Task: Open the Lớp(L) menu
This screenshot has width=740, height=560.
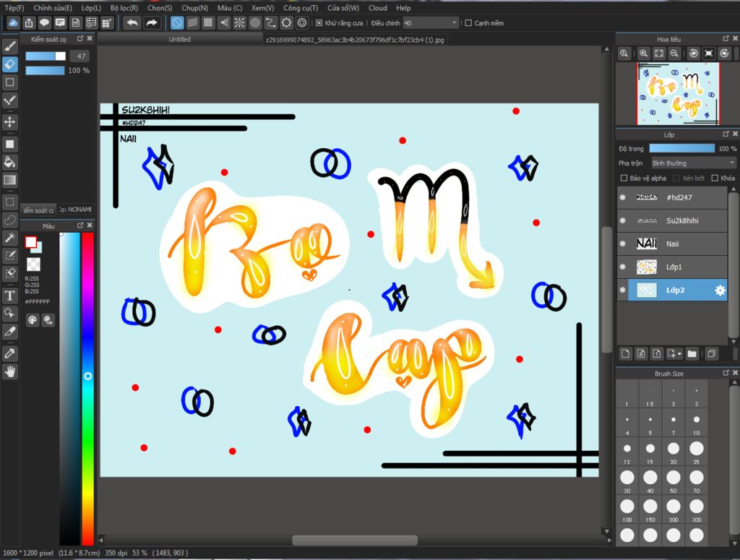Action: 91,8
